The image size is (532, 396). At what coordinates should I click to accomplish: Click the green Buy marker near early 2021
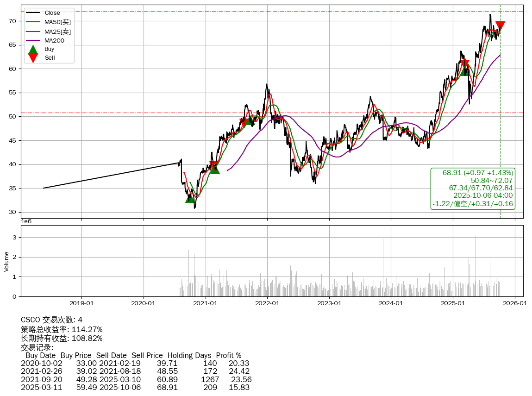point(214,170)
